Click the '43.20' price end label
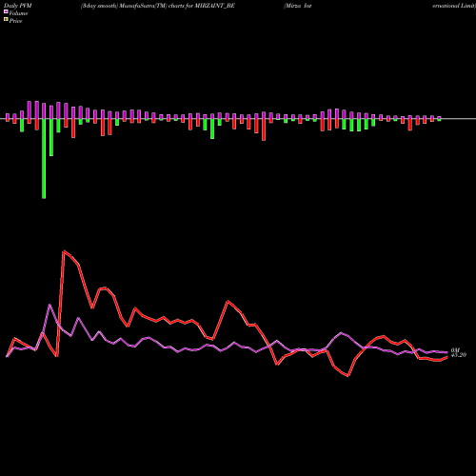Viewport: 476px width, 476px height. pyautogui.click(x=459, y=355)
